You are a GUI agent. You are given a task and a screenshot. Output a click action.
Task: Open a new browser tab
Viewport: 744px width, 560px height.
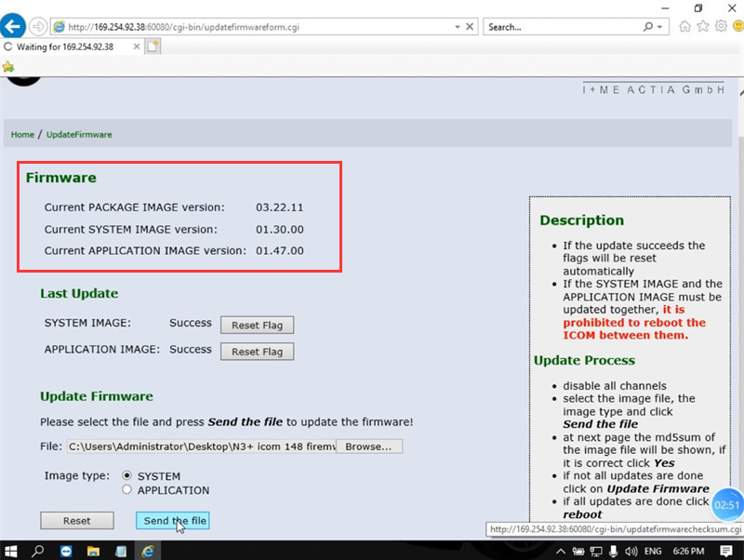153,47
